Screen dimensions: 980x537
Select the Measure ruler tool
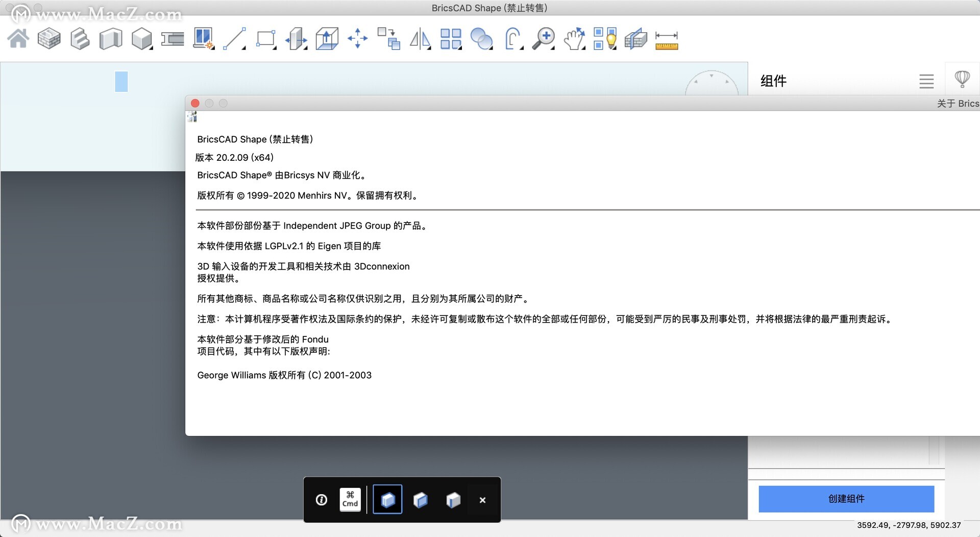coord(667,40)
